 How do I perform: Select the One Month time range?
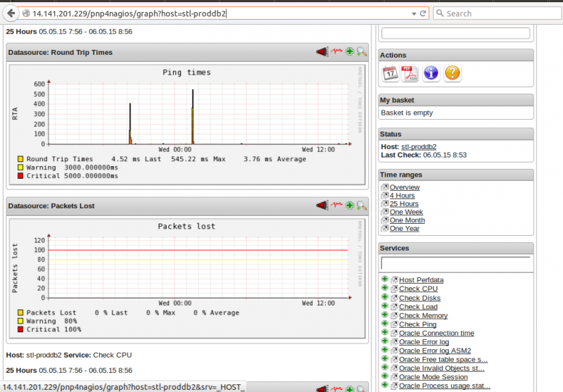tap(407, 220)
